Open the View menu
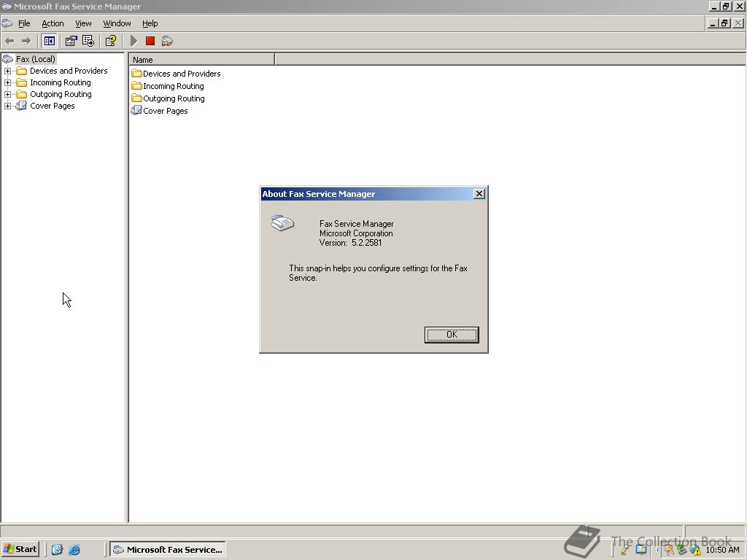Image resolution: width=747 pixels, height=560 pixels. 83,23
